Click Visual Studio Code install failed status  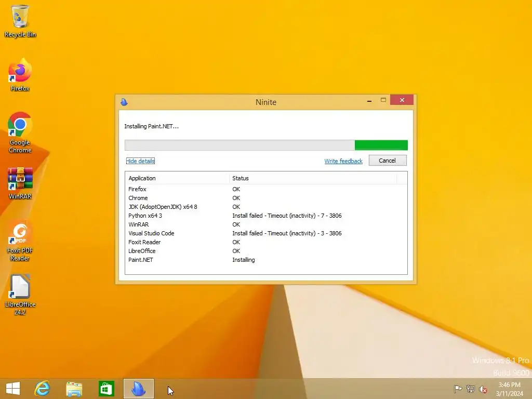click(287, 233)
